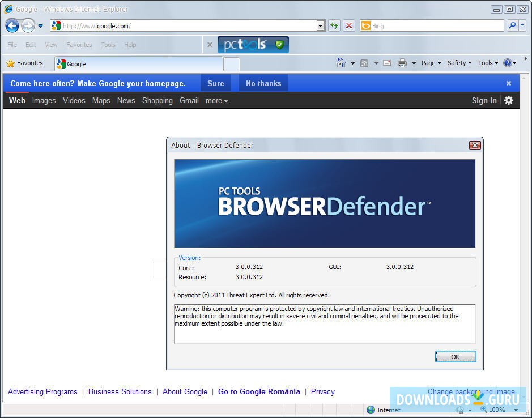Go to Google Maps
The height and width of the screenshot is (418, 532).
click(x=101, y=100)
